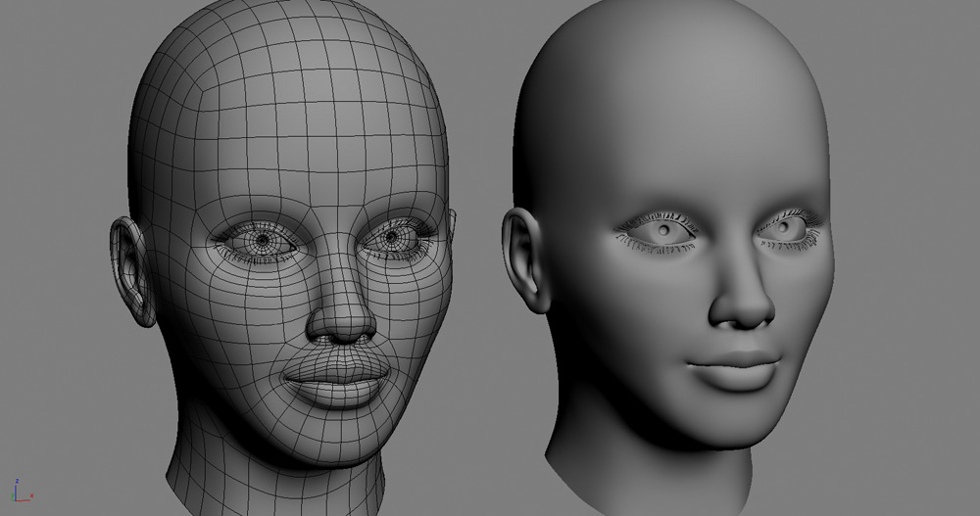
Task: Select the wireframe head model
Action: (284, 257)
